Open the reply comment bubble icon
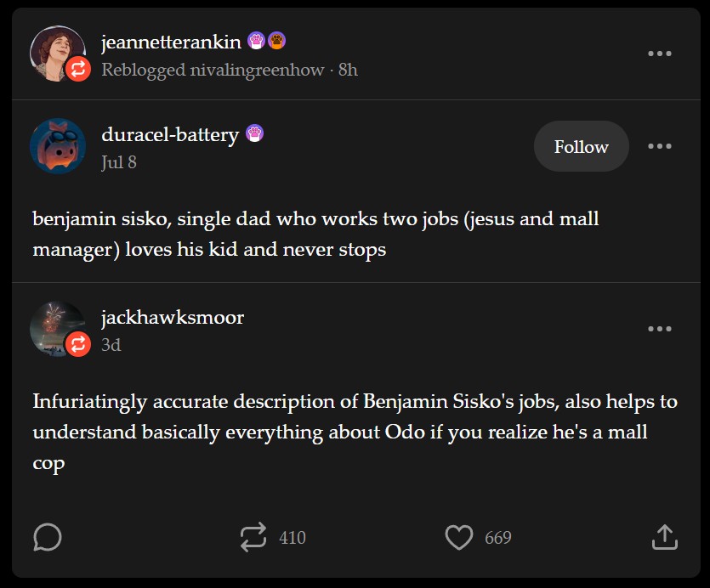This screenshot has height=588, width=710. coord(48,537)
